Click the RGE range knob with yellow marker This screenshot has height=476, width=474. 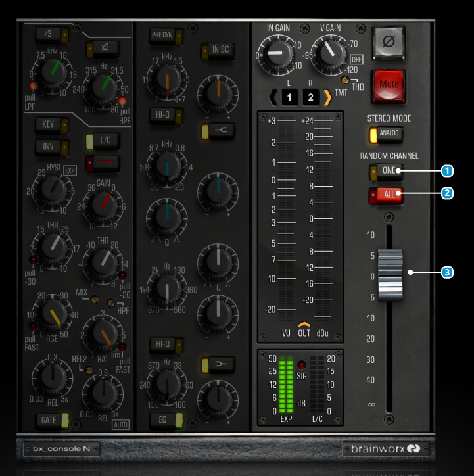point(53,314)
